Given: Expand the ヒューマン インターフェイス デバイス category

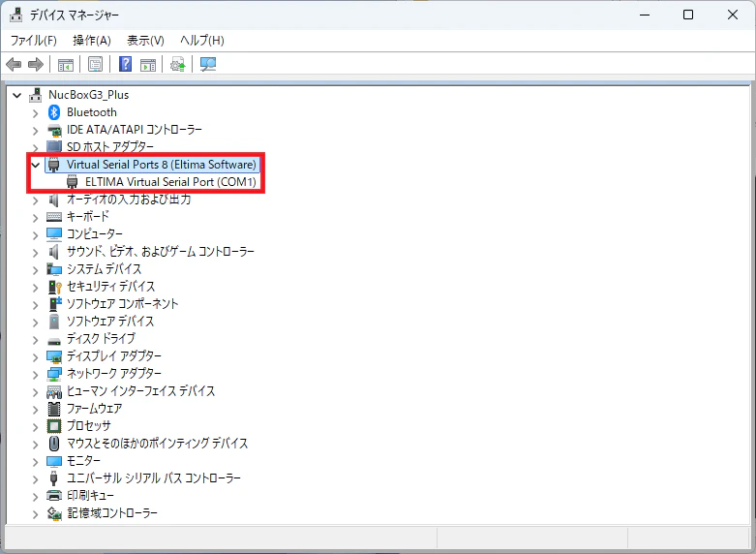Looking at the screenshot, I should 35,391.
